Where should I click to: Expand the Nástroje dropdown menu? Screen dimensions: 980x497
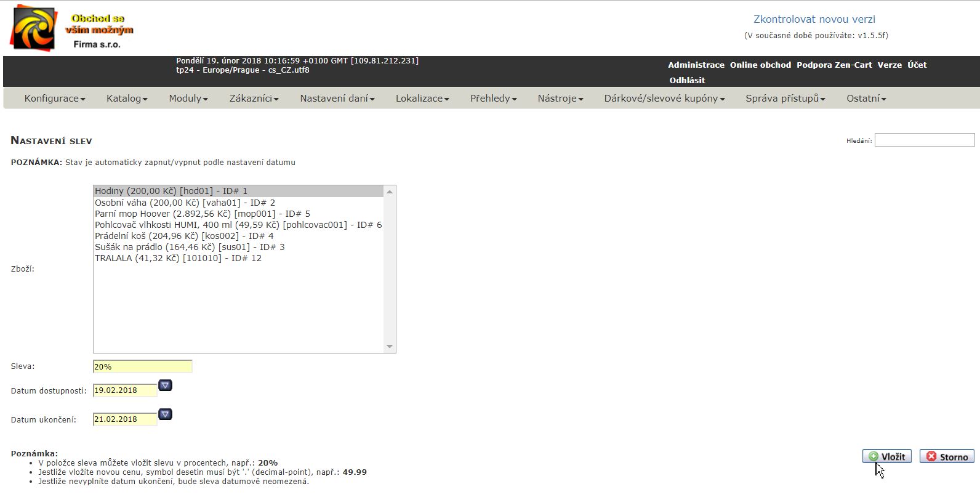pos(560,99)
